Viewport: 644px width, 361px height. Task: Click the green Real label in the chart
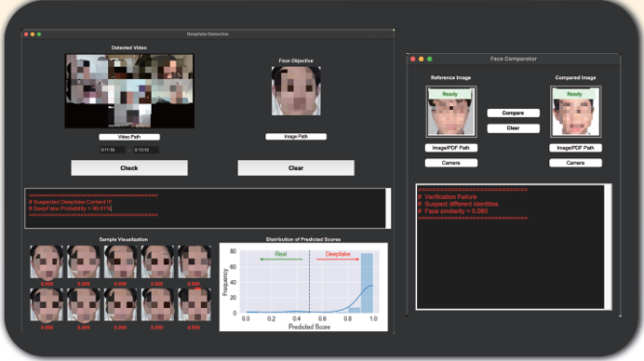click(x=281, y=254)
